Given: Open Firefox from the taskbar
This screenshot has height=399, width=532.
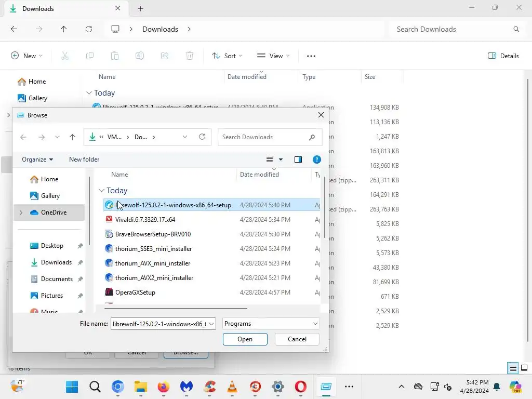Looking at the screenshot, I should click(164, 387).
